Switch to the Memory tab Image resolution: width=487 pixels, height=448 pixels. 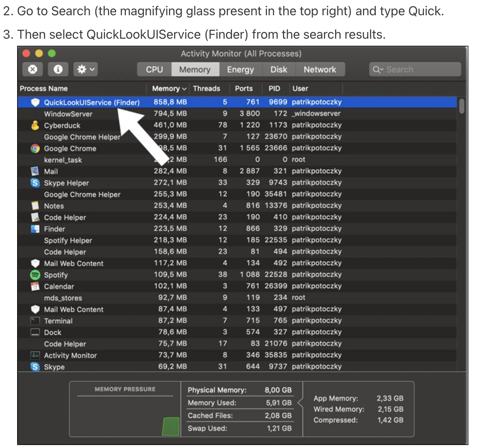click(195, 70)
